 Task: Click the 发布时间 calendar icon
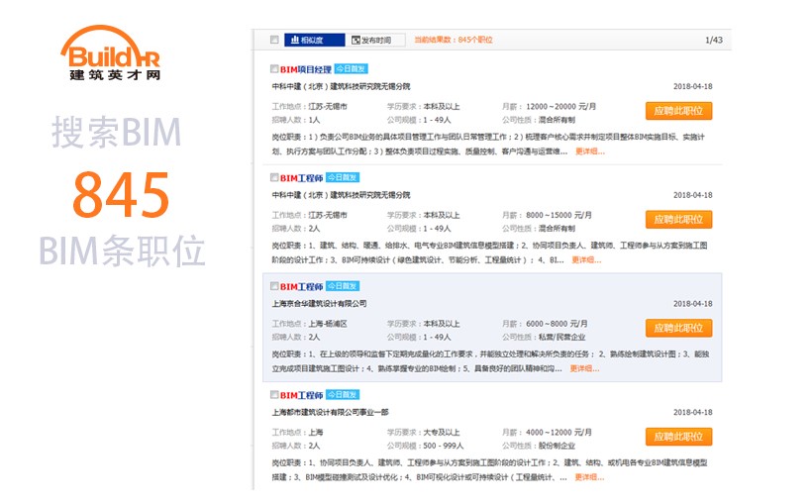tap(355, 40)
